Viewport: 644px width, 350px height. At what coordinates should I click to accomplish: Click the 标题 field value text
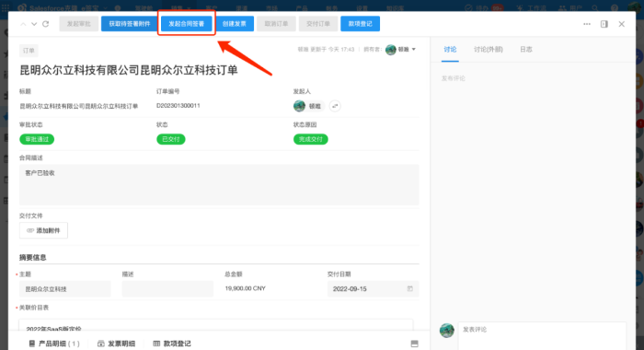click(79, 106)
